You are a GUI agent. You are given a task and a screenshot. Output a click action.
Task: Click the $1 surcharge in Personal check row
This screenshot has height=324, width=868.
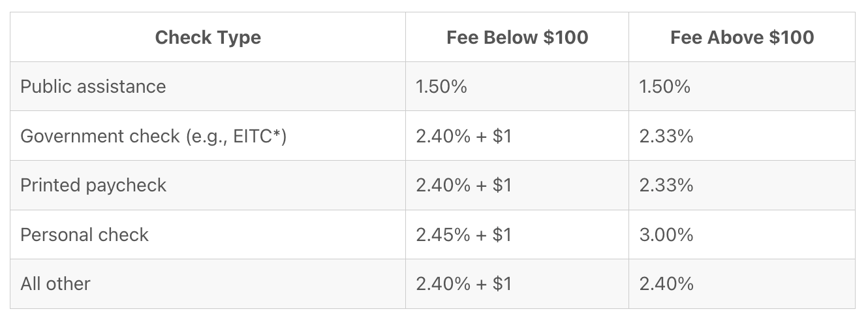point(502,235)
